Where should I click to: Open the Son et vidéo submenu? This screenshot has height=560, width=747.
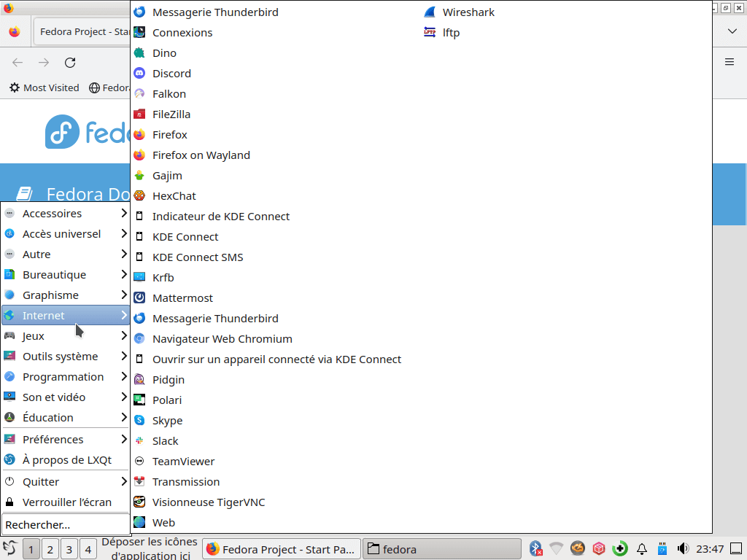click(x=66, y=397)
